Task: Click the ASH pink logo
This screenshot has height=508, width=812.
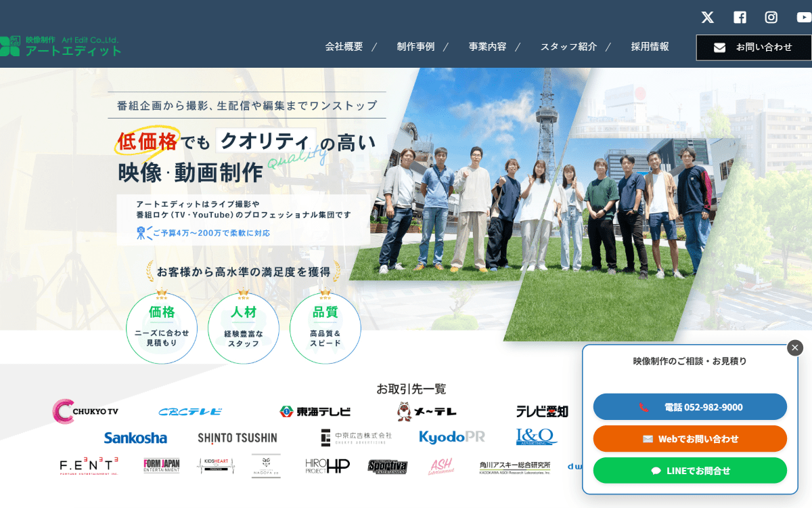Action: coord(441,466)
